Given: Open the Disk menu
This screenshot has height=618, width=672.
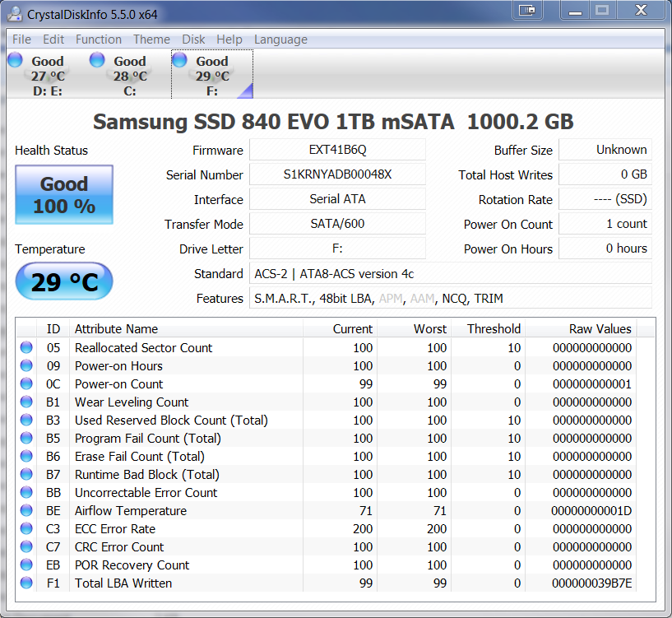Looking at the screenshot, I should (x=193, y=39).
